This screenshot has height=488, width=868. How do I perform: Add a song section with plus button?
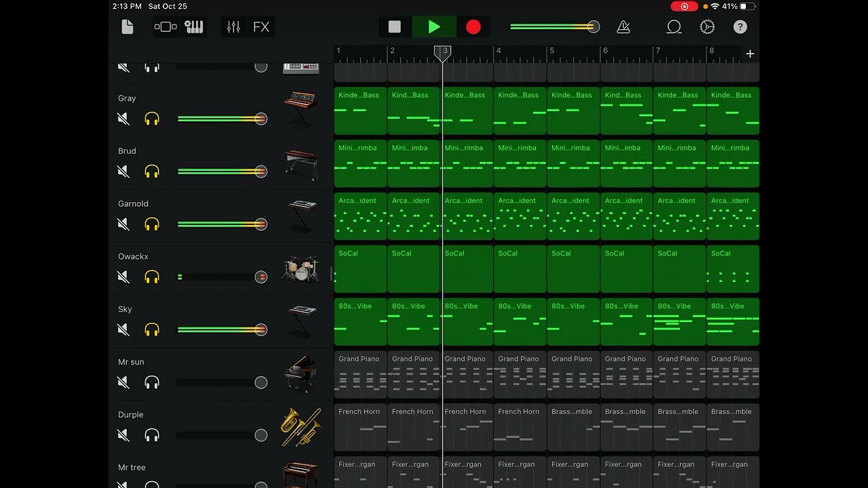coord(750,54)
